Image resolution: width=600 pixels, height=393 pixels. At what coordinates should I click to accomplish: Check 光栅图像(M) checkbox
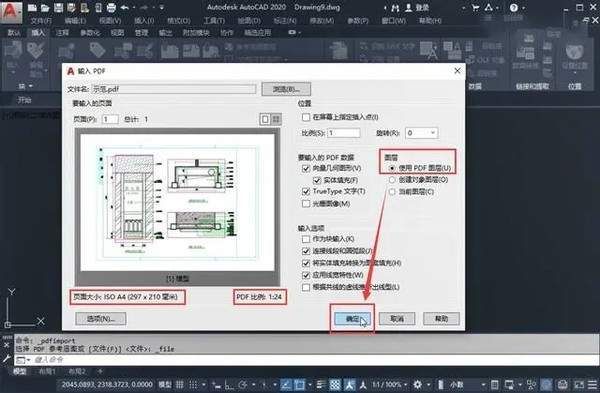305,204
